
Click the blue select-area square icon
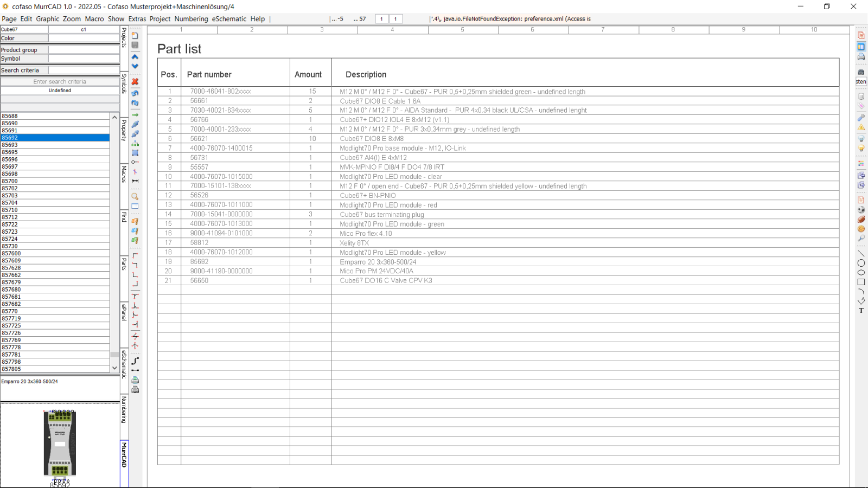tap(135, 153)
